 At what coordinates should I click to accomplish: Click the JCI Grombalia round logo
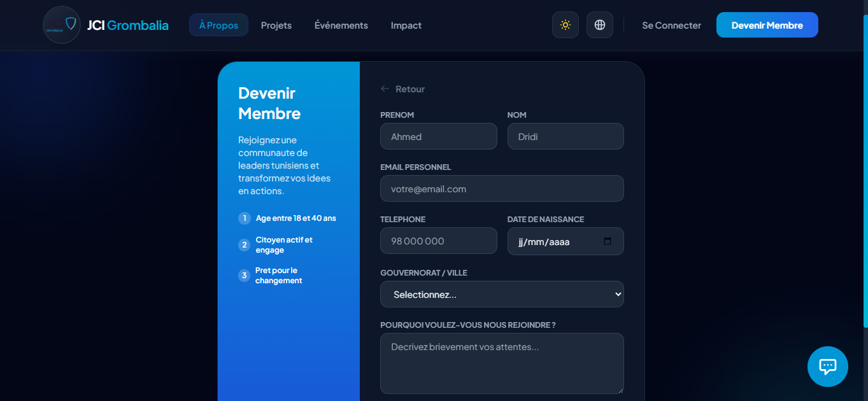[62, 25]
